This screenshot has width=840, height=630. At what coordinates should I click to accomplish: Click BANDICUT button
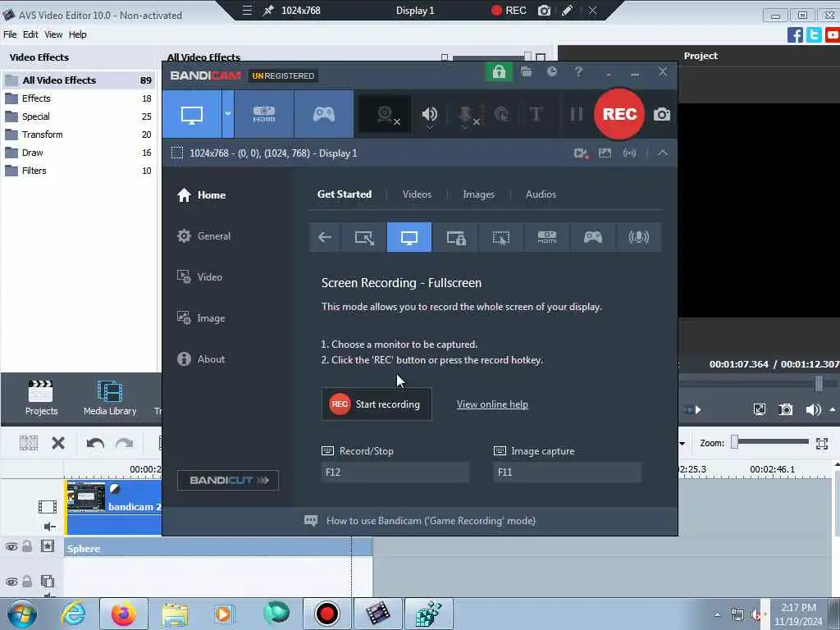pos(228,480)
